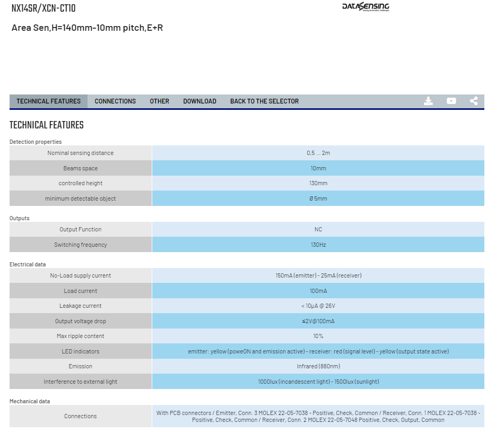
Task: Click the Electrical data group label
Action: click(x=28, y=264)
